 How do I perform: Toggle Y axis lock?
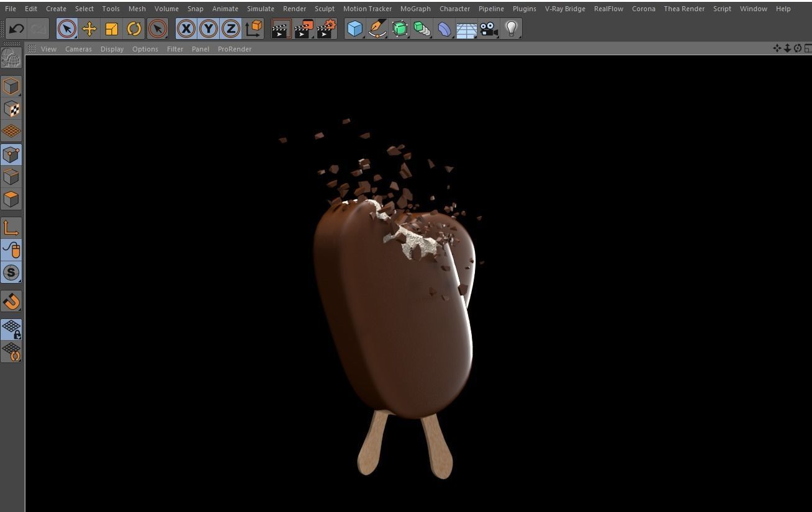[x=209, y=29]
